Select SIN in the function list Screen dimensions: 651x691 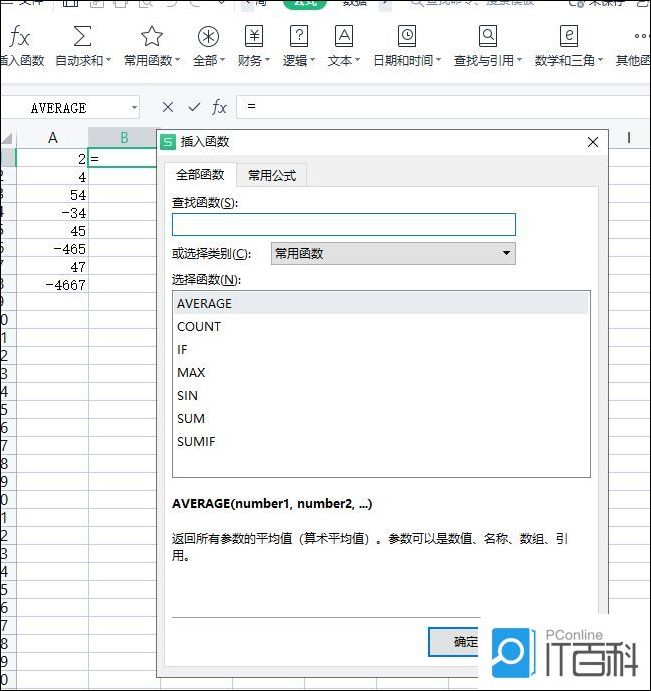point(381,395)
